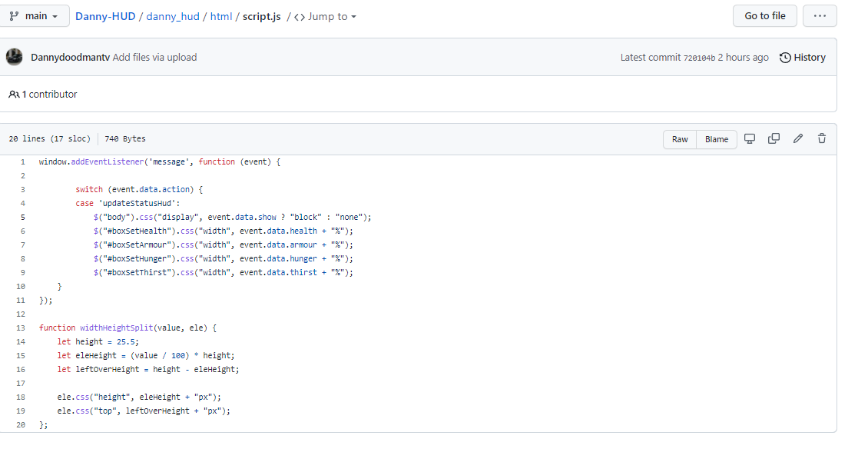868x449 pixels.
Task: Open file in GitHub Desktop icon
Action: (750, 139)
